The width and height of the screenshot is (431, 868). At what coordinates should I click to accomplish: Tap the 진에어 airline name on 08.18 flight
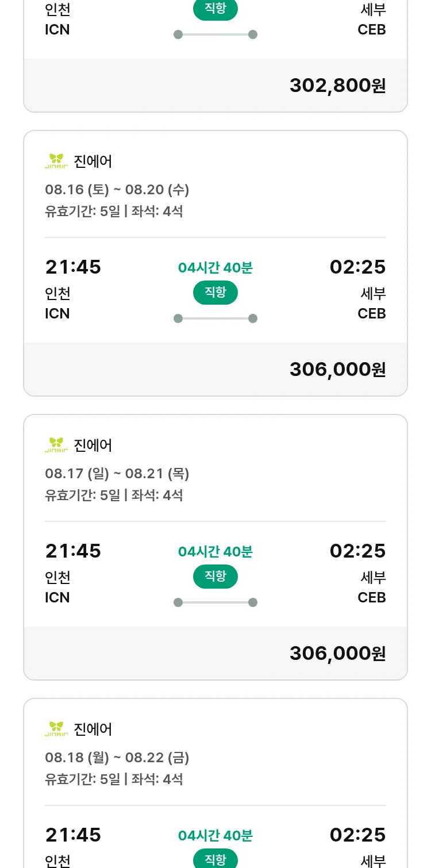pyautogui.click(x=93, y=729)
